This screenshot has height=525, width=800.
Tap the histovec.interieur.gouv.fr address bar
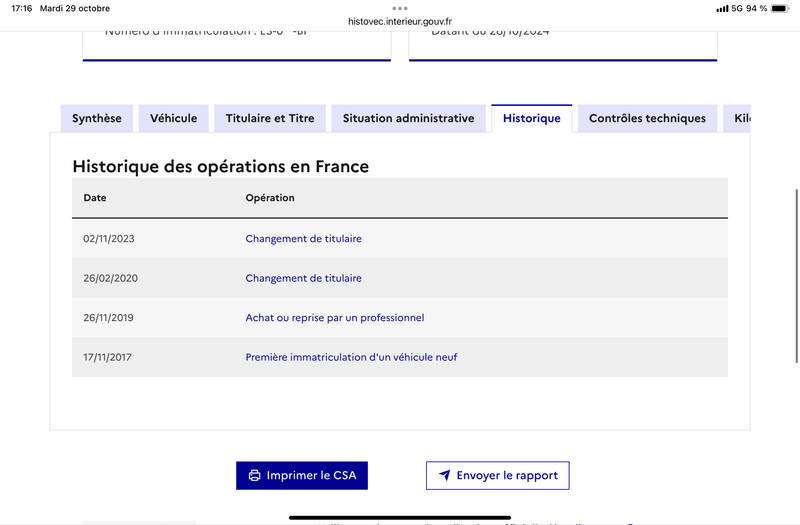[400, 21]
